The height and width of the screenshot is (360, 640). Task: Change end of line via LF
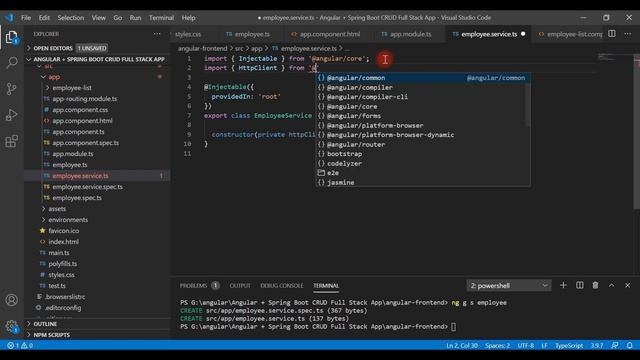click(x=544, y=346)
